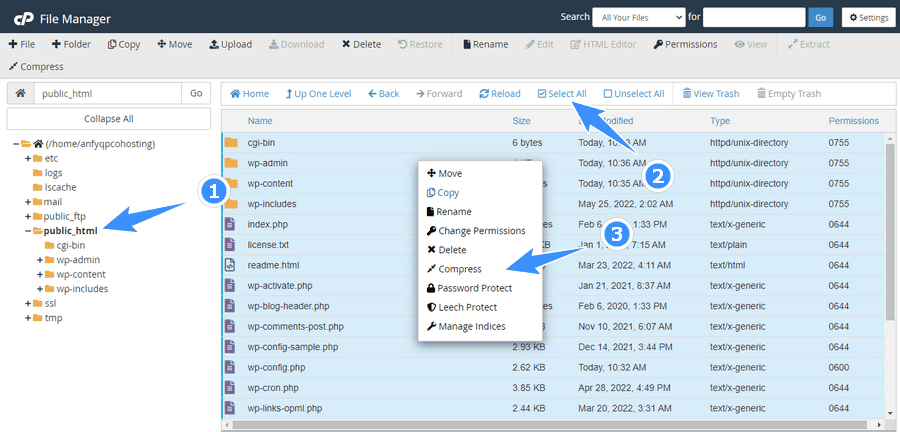The width and height of the screenshot is (900, 432).
Task: Expand the mail folder in tree
Action: coord(28,202)
